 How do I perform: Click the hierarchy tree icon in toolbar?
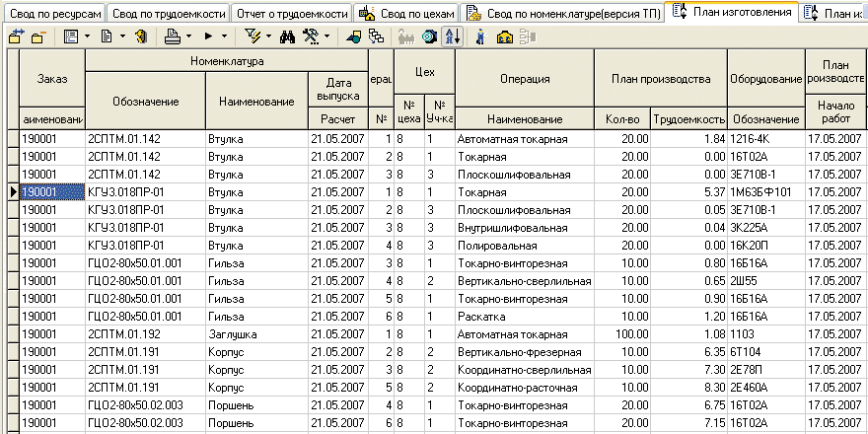(x=376, y=36)
